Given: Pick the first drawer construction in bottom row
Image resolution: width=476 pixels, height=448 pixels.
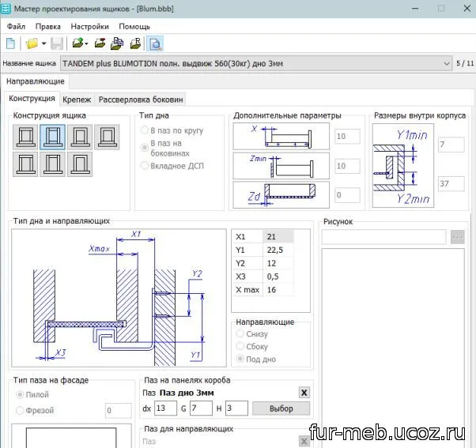Looking at the screenshot, I should (25, 164).
